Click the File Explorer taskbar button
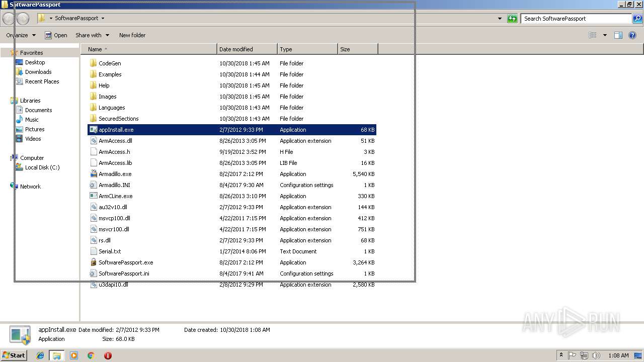Image resolution: width=644 pixels, height=362 pixels. tap(57, 355)
